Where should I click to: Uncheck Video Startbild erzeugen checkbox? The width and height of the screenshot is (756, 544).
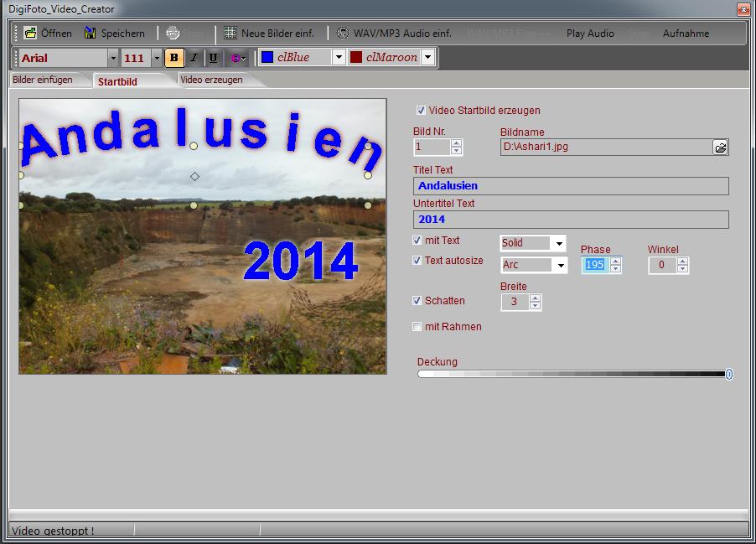pyautogui.click(x=421, y=111)
